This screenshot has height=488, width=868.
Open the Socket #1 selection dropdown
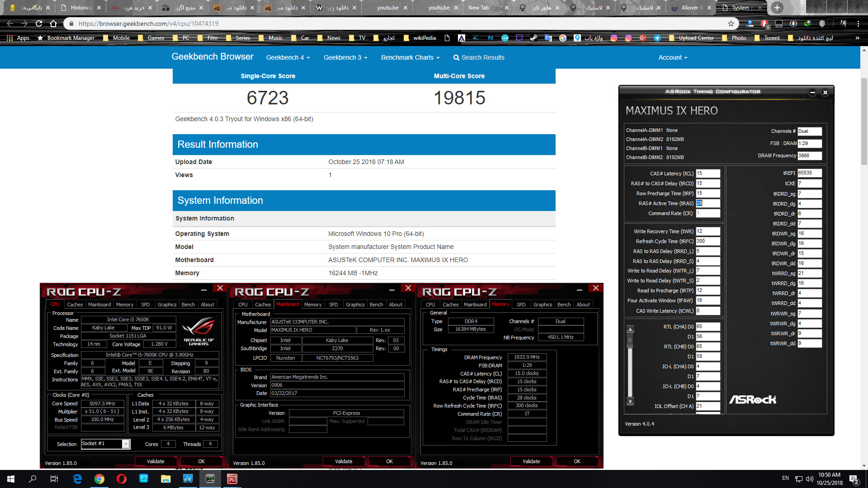[105, 444]
